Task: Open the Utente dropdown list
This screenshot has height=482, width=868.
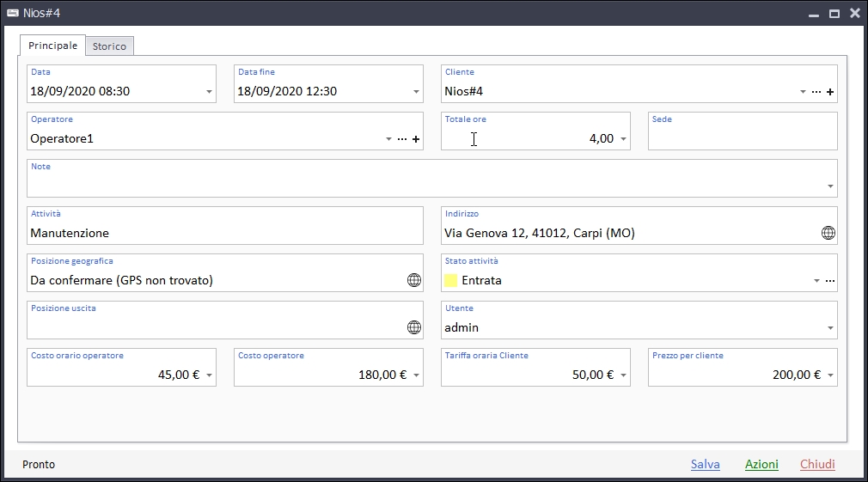Action: (830, 328)
